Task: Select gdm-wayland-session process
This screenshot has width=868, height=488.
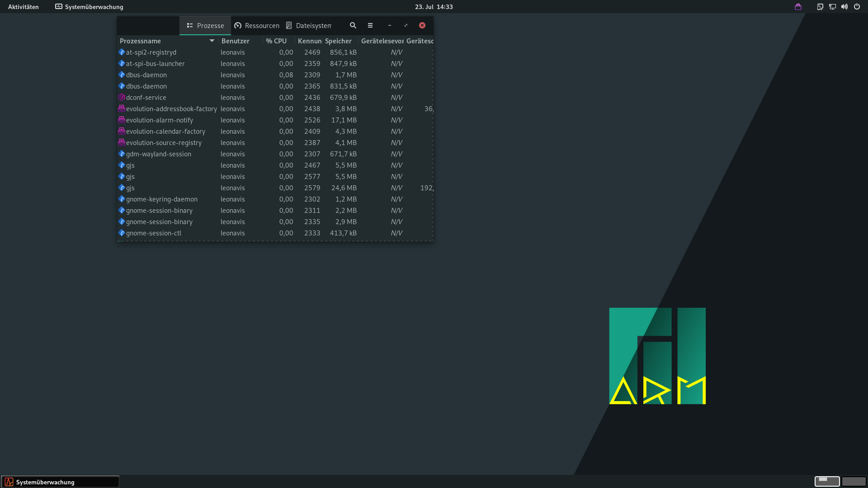Action: pyautogui.click(x=275, y=154)
